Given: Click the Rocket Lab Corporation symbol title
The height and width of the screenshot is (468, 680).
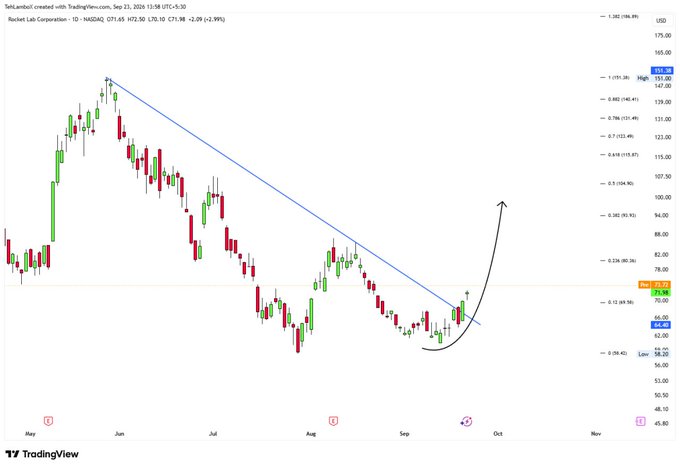Looking at the screenshot, I should [x=37, y=19].
